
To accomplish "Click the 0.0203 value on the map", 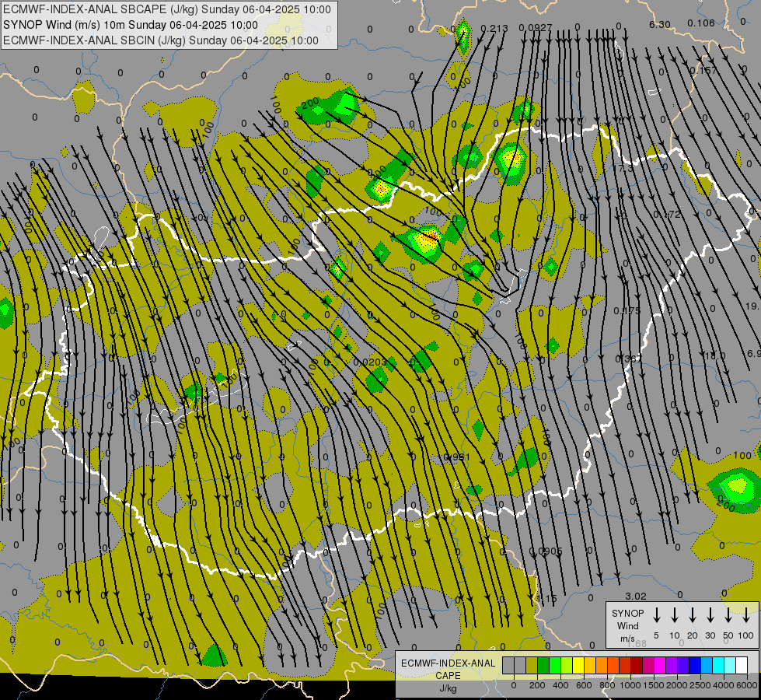I will pos(370,362).
